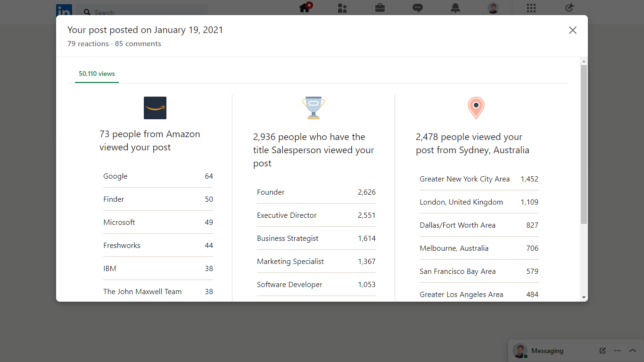Select the 50,110 views tab
This screenshot has height=362, width=644.
tap(97, 74)
